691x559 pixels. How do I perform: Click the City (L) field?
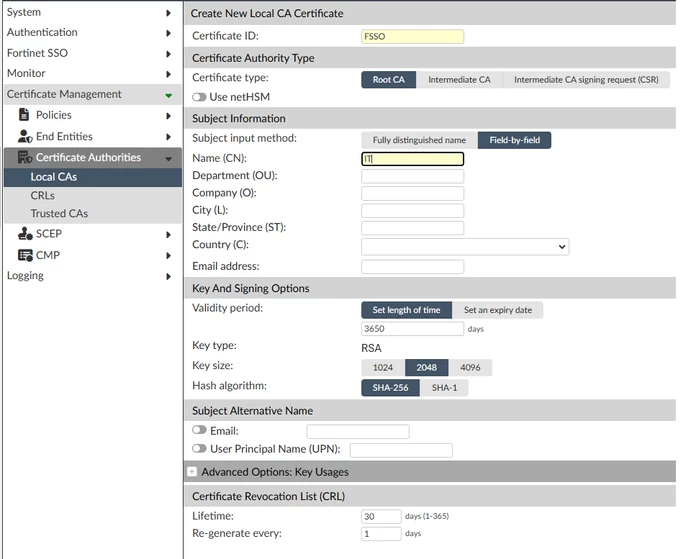click(412, 211)
